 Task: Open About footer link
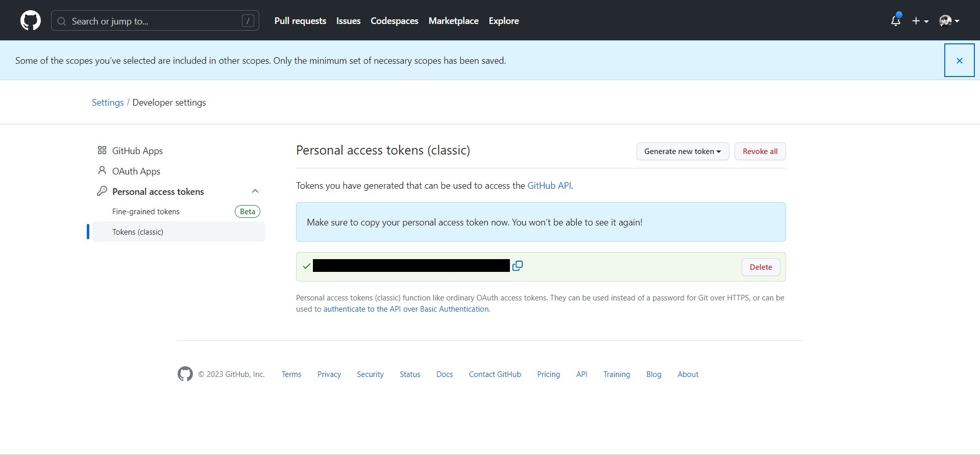coord(688,374)
